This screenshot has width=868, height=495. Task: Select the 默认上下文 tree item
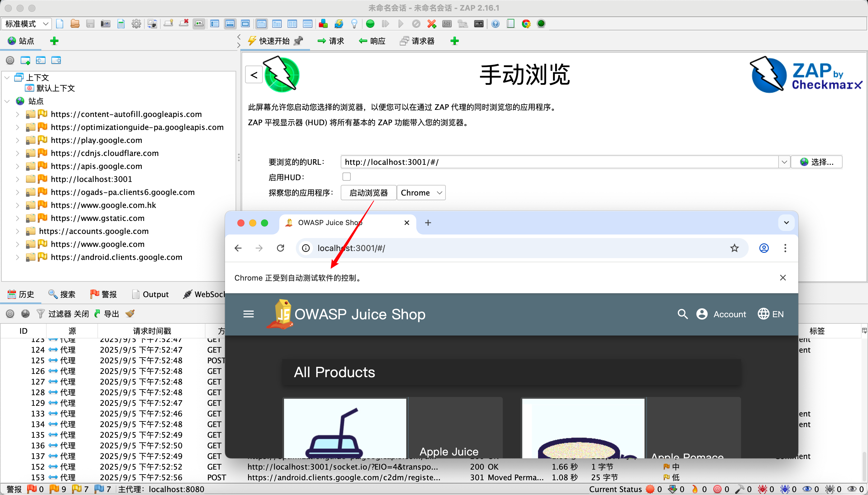click(50, 88)
